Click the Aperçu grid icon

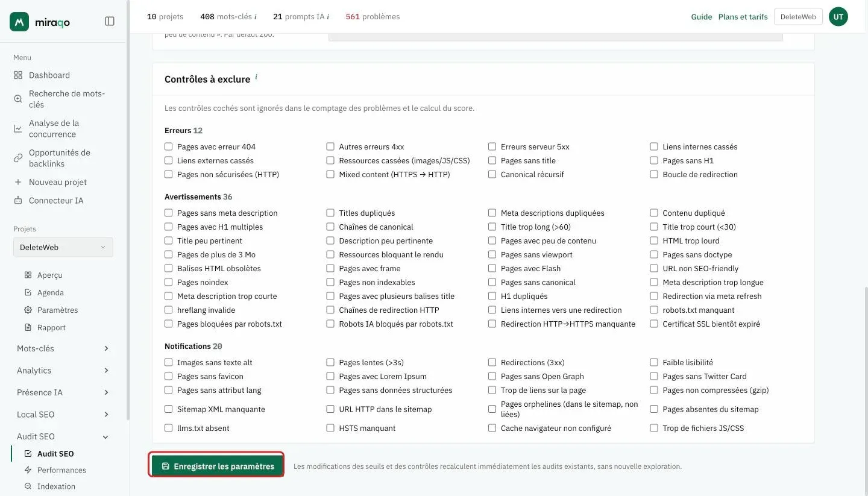click(28, 275)
